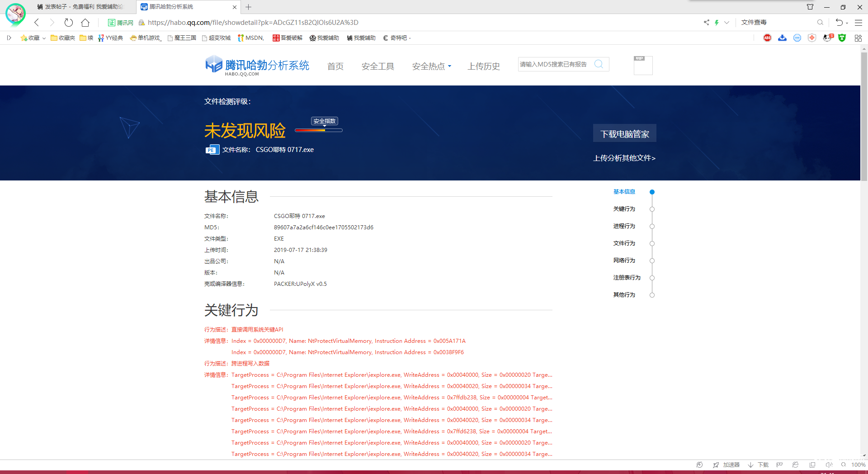Open the browser home page

coord(85,23)
